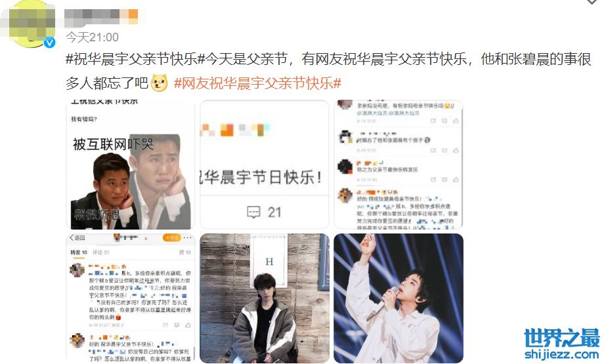This screenshot has width=606, height=364.
Task: Open the blurred username link
Action: 101,16
